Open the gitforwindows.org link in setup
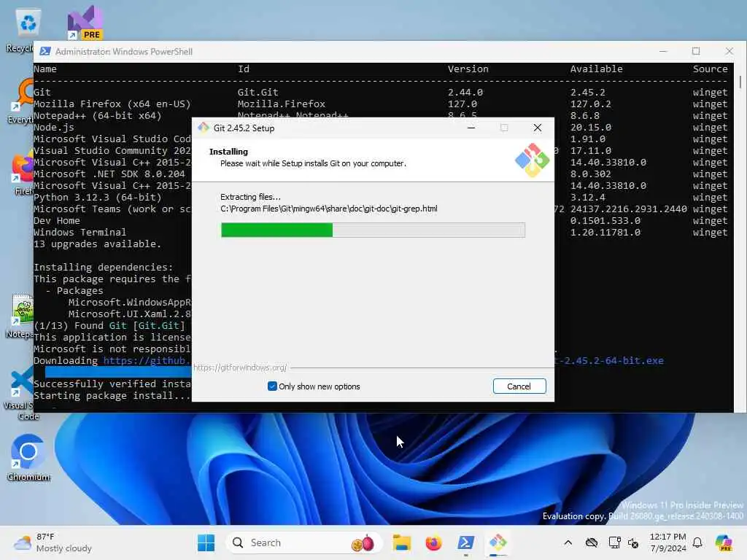Image resolution: width=747 pixels, height=560 pixels. tap(239, 367)
